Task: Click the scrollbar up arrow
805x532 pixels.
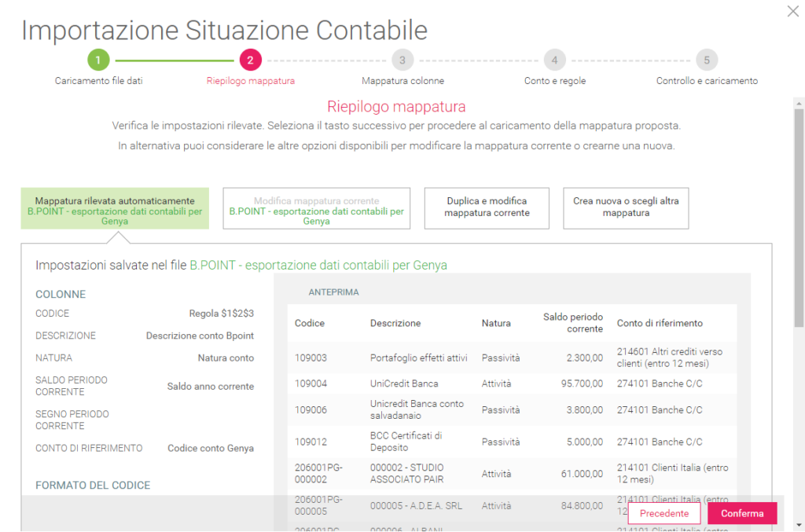Action: coord(799,104)
